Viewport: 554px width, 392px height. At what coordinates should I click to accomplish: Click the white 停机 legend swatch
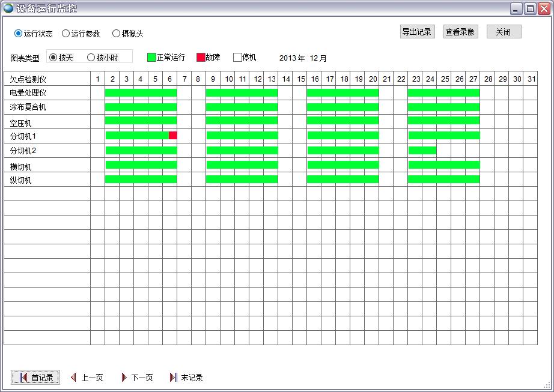point(237,58)
